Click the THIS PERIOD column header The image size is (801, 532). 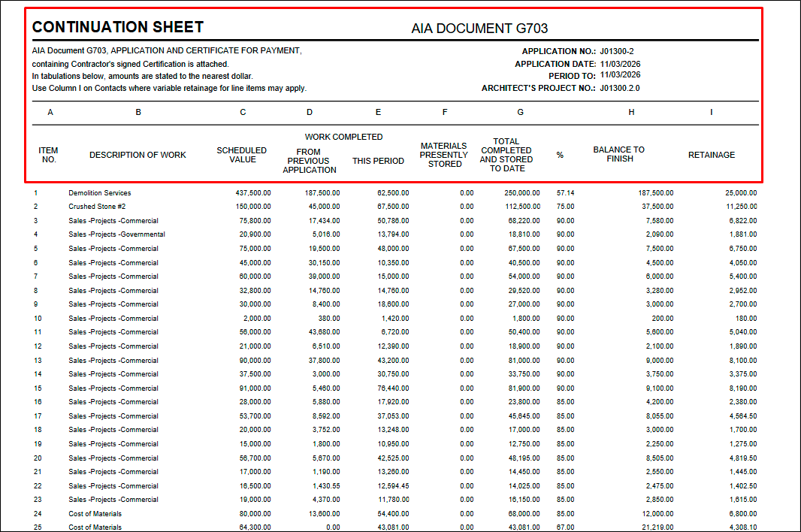click(x=378, y=161)
